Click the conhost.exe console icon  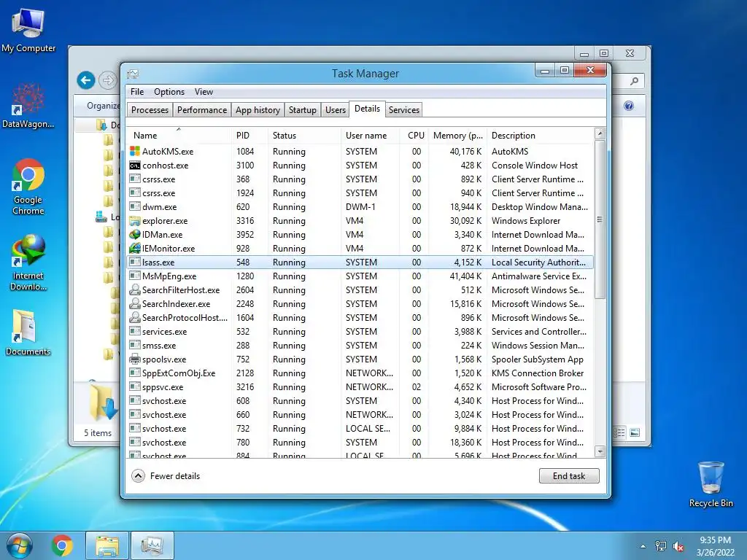135,166
